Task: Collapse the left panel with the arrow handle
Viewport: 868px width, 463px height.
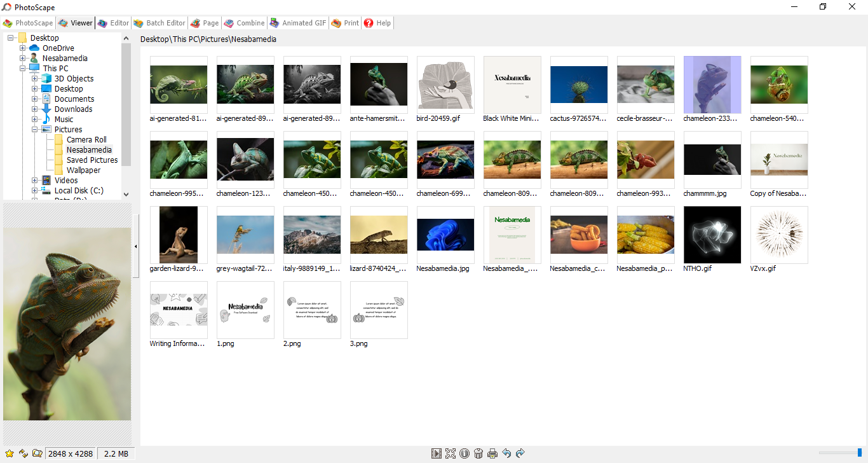Action: click(x=135, y=246)
